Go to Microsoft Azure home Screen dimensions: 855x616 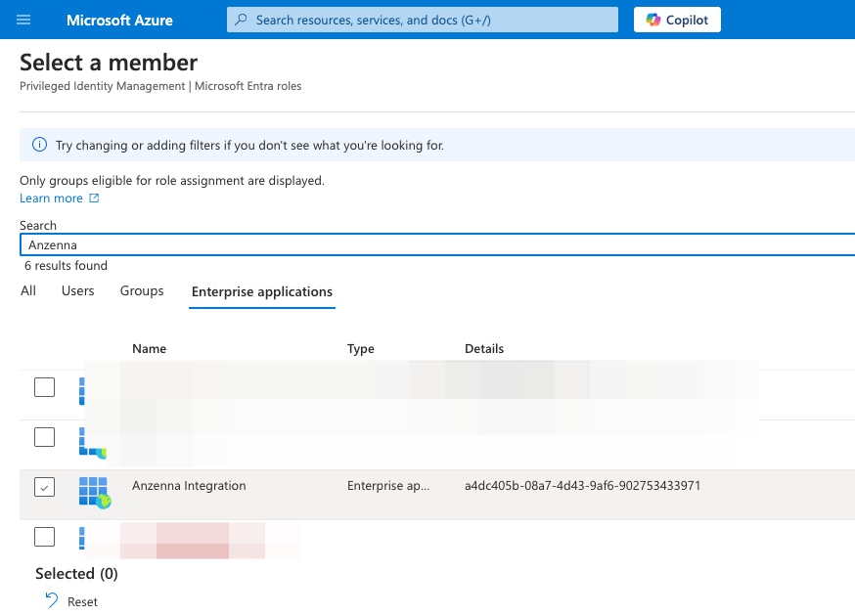(119, 20)
